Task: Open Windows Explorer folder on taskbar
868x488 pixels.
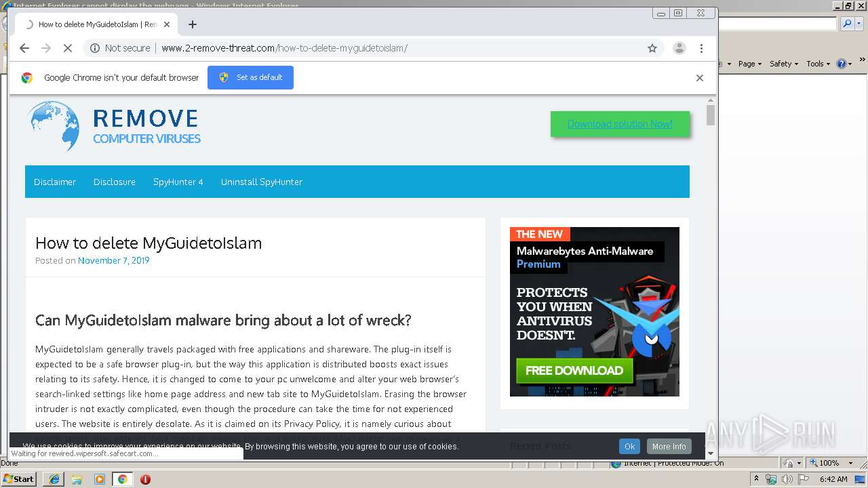Action: [x=77, y=479]
